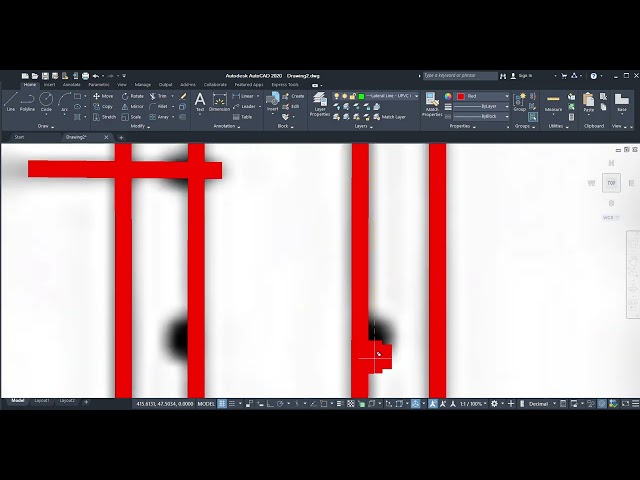Image resolution: width=640 pixels, height=480 pixels.
Task: Open the Annotate ribbon tab
Action: point(71,85)
